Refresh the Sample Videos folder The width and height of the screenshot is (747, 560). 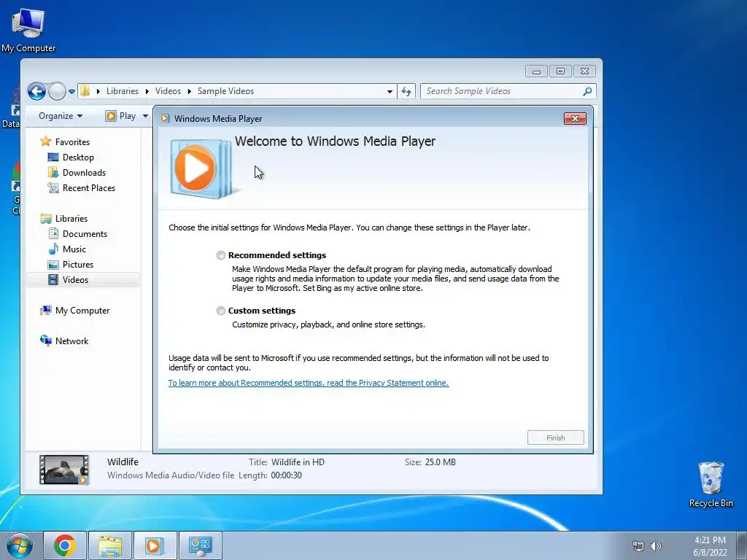click(x=406, y=91)
